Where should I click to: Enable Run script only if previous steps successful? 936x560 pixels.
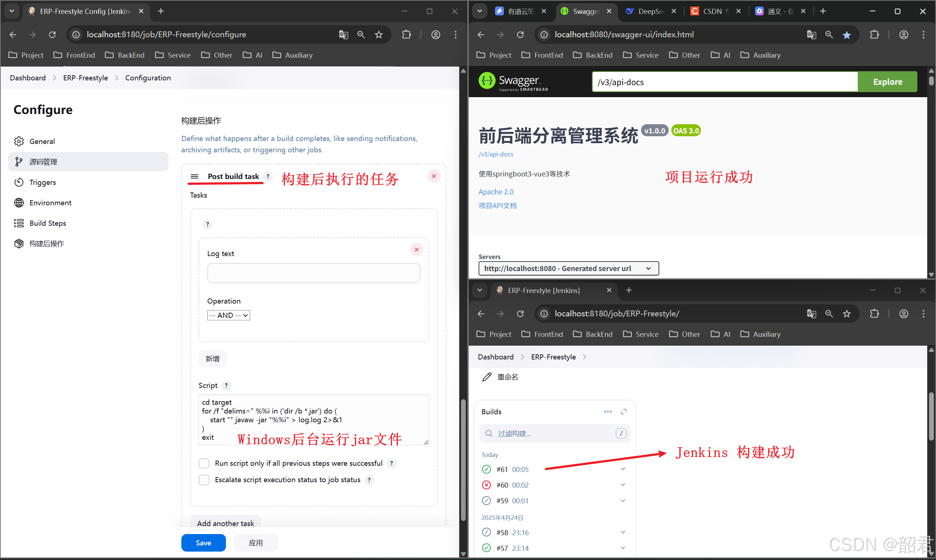point(204,463)
